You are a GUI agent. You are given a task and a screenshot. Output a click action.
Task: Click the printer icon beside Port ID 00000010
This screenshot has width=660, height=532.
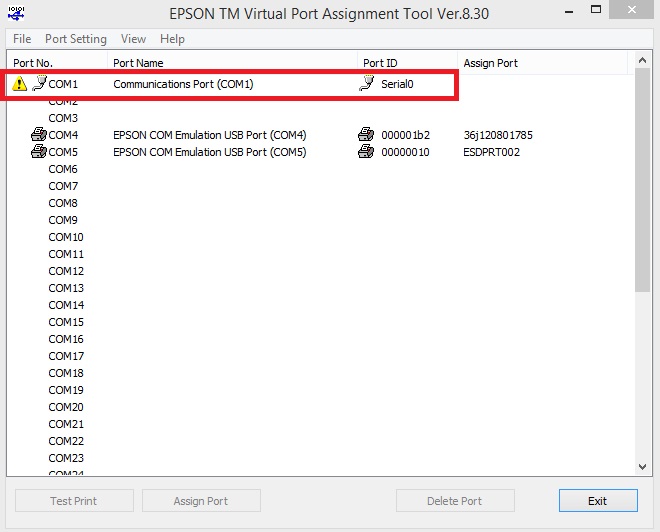click(x=366, y=151)
